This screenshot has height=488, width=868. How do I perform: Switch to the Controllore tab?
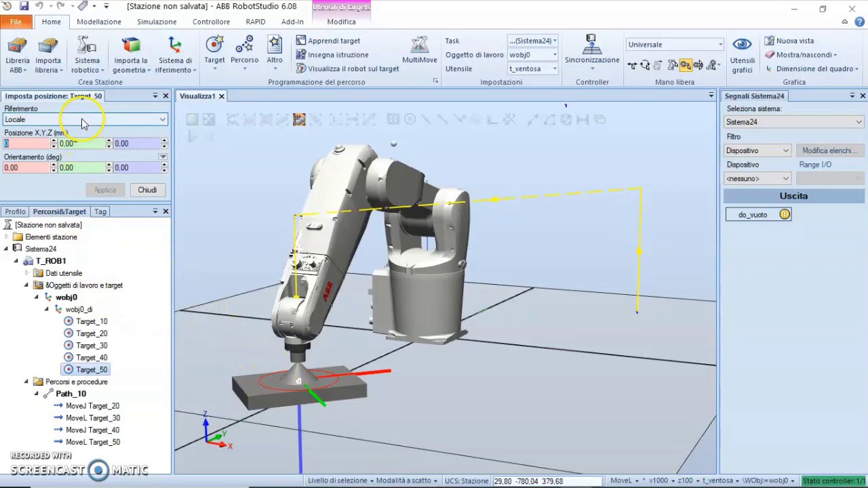pyautogui.click(x=211, y=22)
